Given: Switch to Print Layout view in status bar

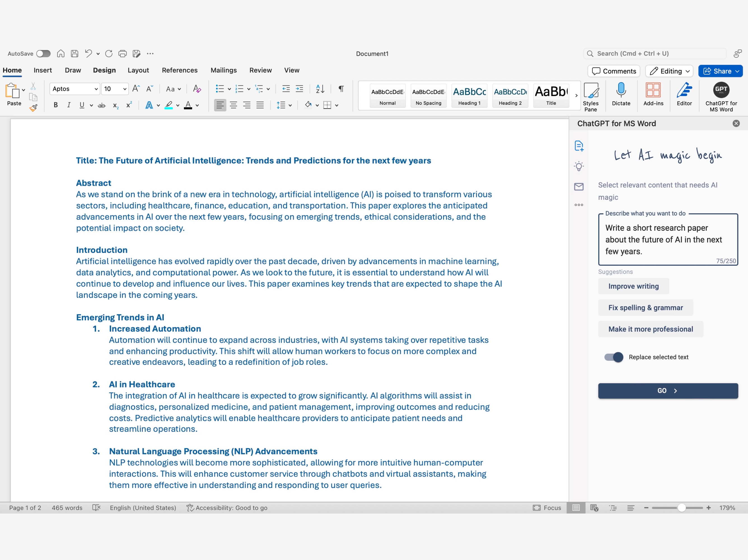Looking at the screenshot, I should point(576,508).
